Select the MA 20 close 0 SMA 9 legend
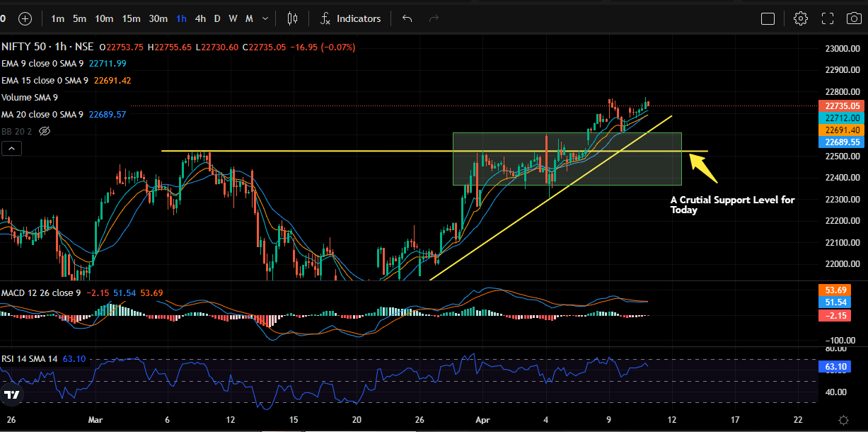This screenshot has width=868, height=432. (42, 114)
